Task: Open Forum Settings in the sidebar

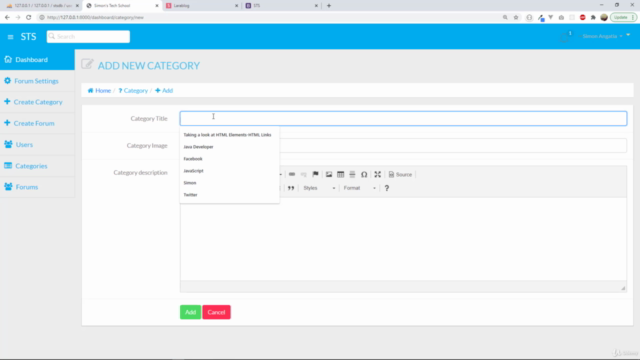Action: click(x=37, y=81)
